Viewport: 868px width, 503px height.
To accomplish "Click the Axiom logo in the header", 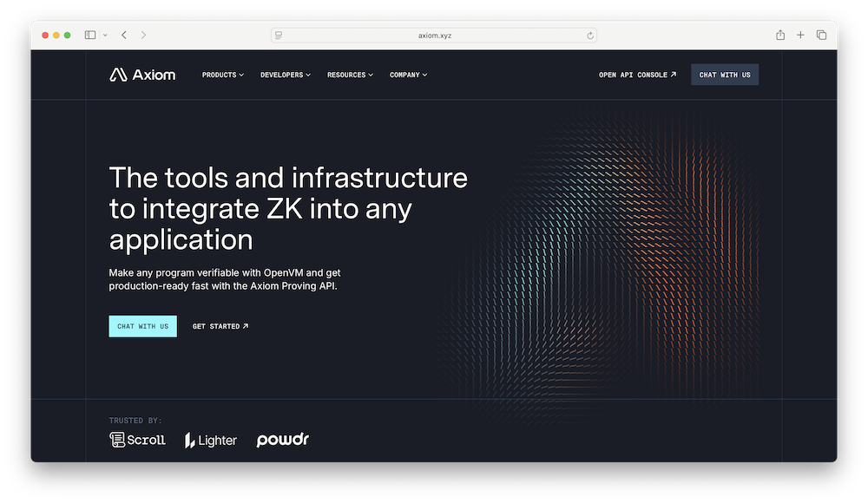I will pos(142,75).
